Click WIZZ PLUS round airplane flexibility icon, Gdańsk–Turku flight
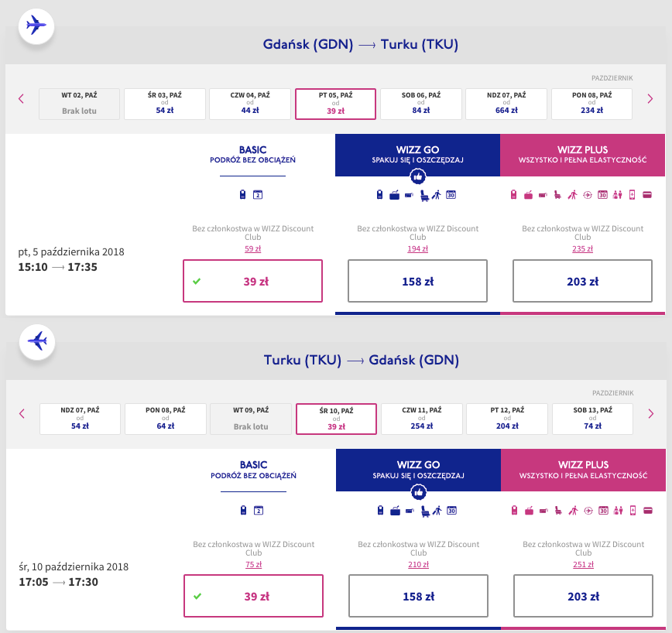This screenshot has height=633, width=672. pyautogui.click(x=588, y=195)
